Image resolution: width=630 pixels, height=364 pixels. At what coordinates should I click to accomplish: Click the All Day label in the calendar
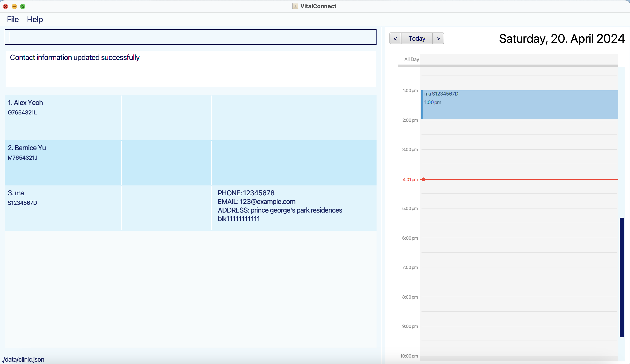pos(411,60)
